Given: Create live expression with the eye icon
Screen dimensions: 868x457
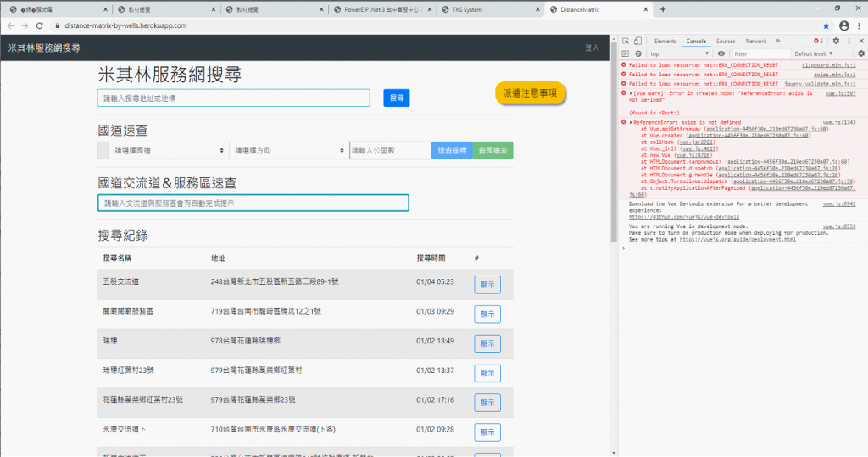Looking at the screenshot, I should point(721,53).
